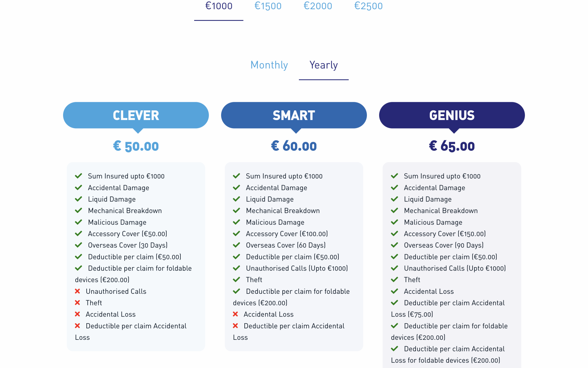Screen dimensions: 588x368
Task: Click the red cross beside Clever Theft
Action: point(77,303)
